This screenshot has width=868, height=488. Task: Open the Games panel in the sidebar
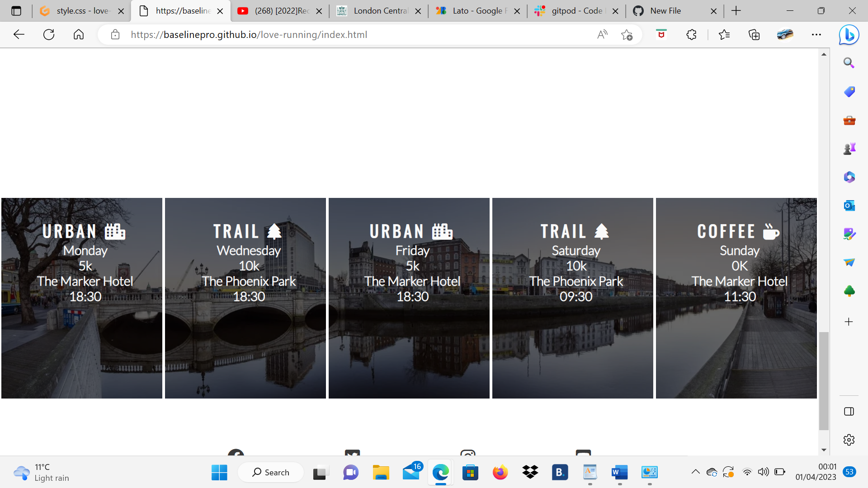pos(849,148)
